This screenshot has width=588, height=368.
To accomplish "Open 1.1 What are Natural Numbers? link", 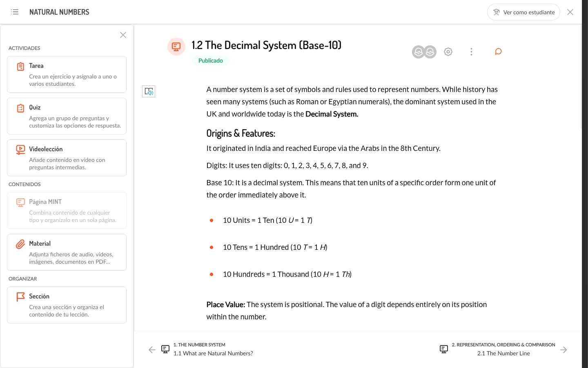I will click(213, 353).
